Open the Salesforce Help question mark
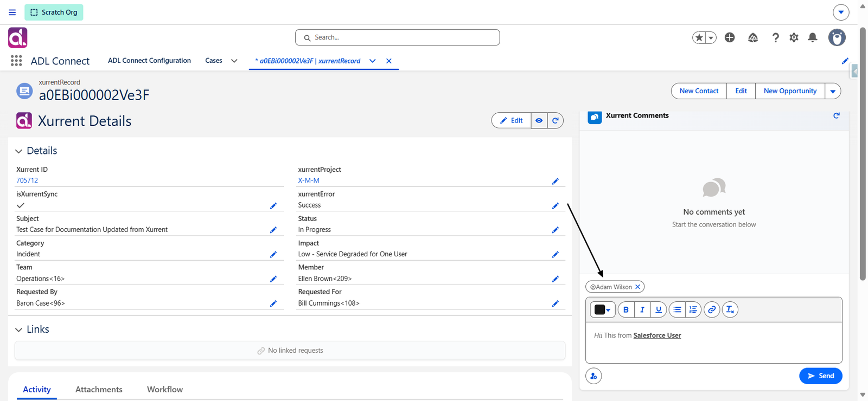 click(x=775, y=37)
